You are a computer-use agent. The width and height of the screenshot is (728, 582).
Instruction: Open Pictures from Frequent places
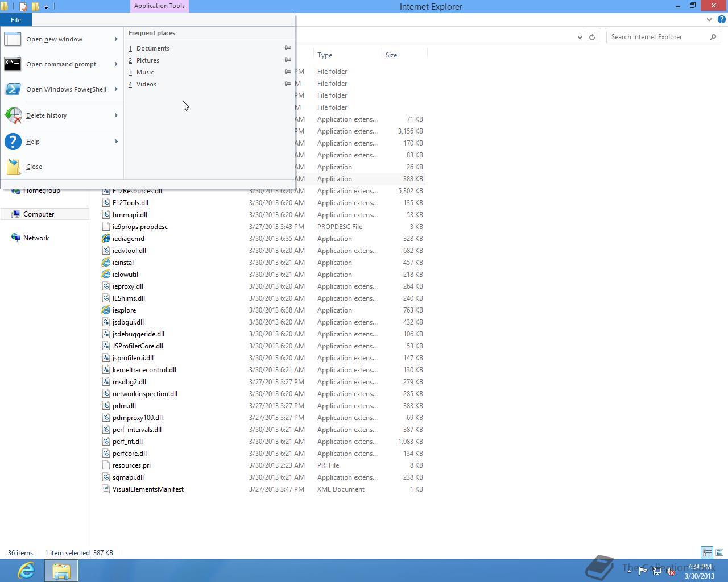pyautogui.click(x=148, y=60)
